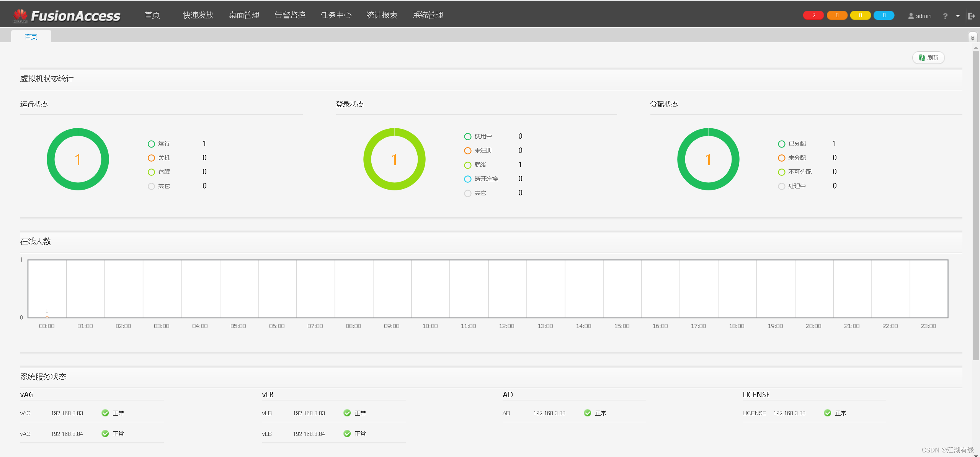980x457 pixels.
Task: Click the vAG 192.168.3.83 status check icon
Action: [105, 413]
